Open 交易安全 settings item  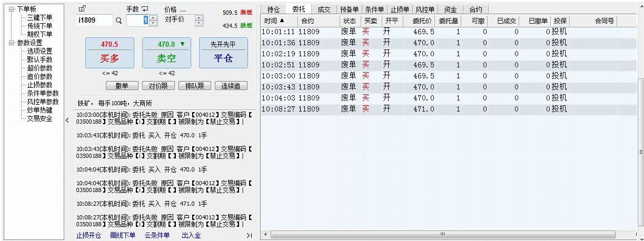tap(39, 118)
